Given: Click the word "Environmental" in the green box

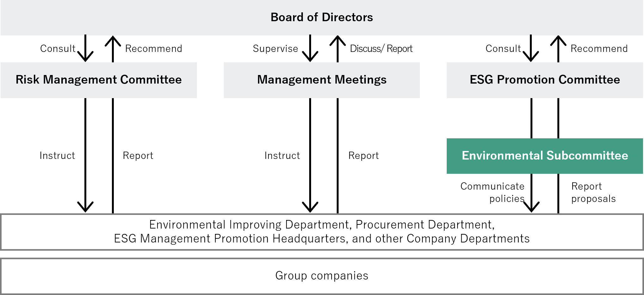Looking at the screenshot, I should (x=502, y=156).
